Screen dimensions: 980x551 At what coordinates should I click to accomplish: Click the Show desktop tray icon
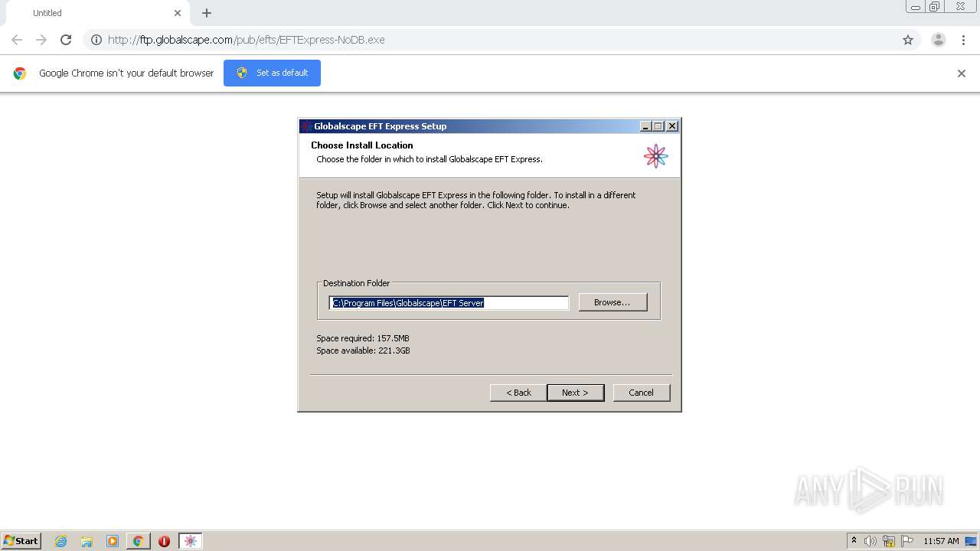(971, 541)
